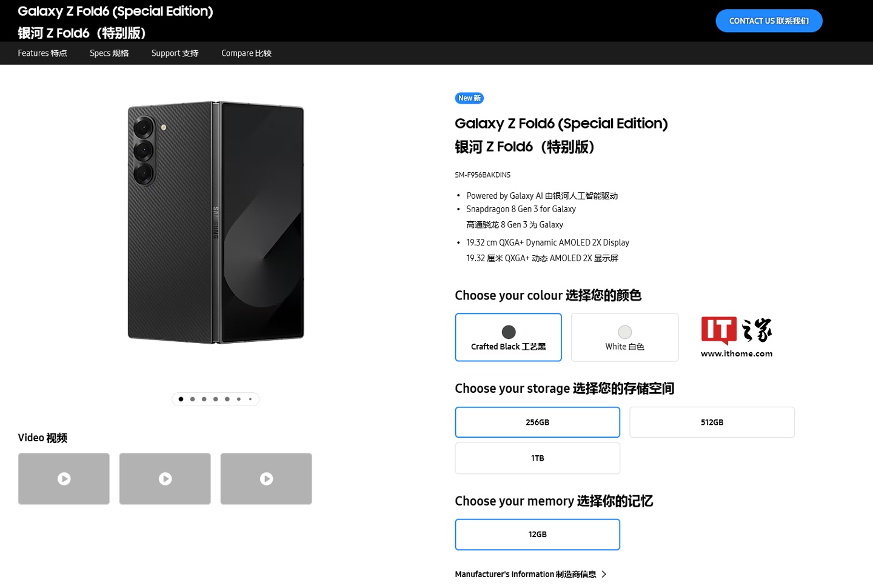The height and width of the screenshot is (588, 873).
Task: Click the ITHome logo
Action: 737,337
